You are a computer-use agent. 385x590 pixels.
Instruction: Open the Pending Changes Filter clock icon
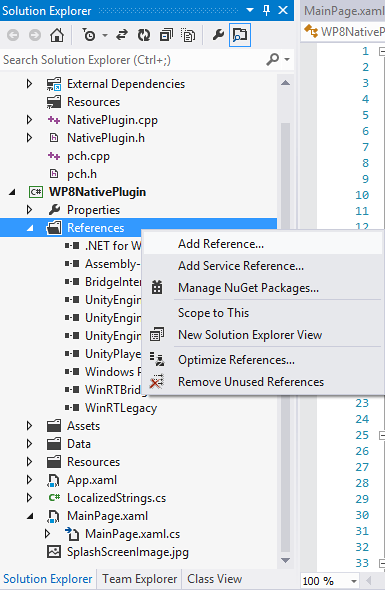point(89,35)
